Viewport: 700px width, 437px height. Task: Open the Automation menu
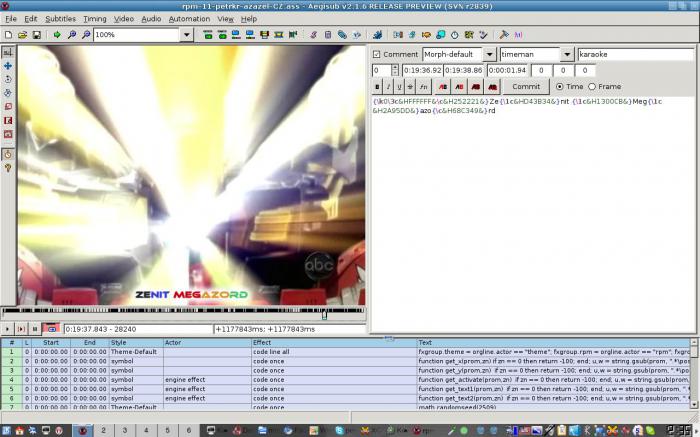[189, 19]
